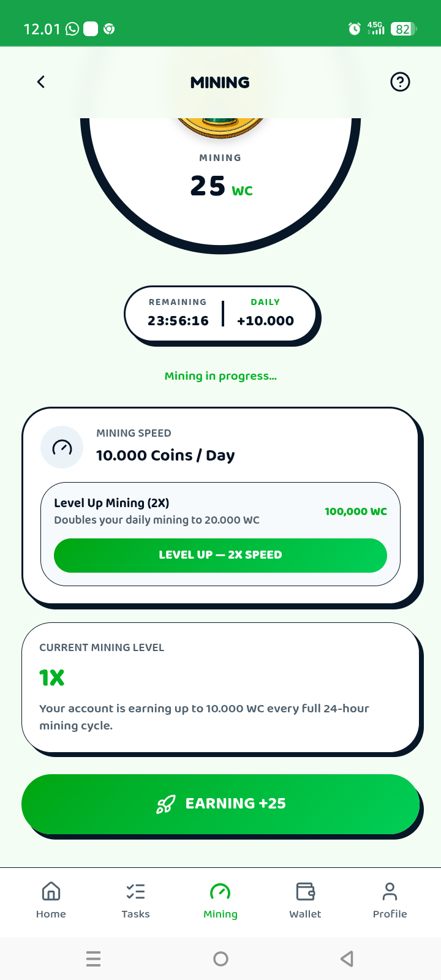
Task: Tap the daily +10.000 value
Action: pyautogui.click(x=265, y=320)
